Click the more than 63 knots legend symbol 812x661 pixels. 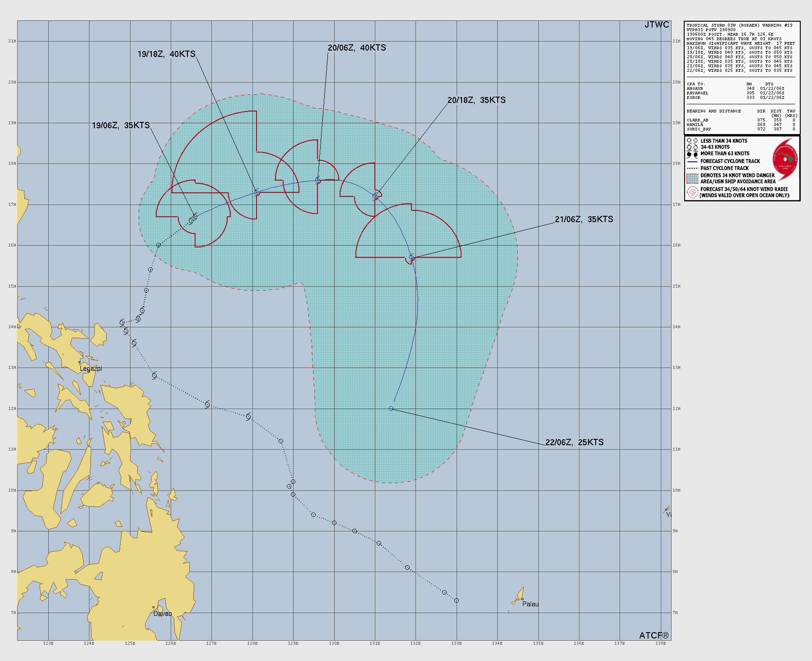pos(692,154)
